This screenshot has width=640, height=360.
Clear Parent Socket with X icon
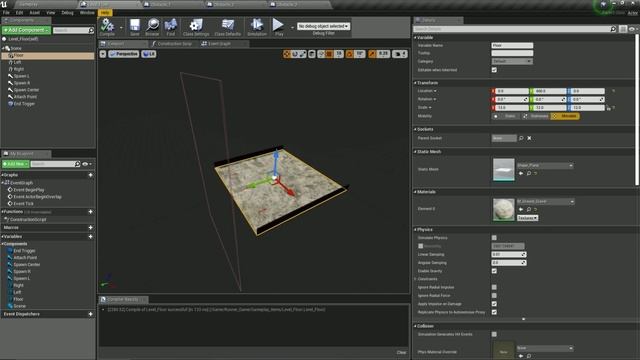coord(529,138)
